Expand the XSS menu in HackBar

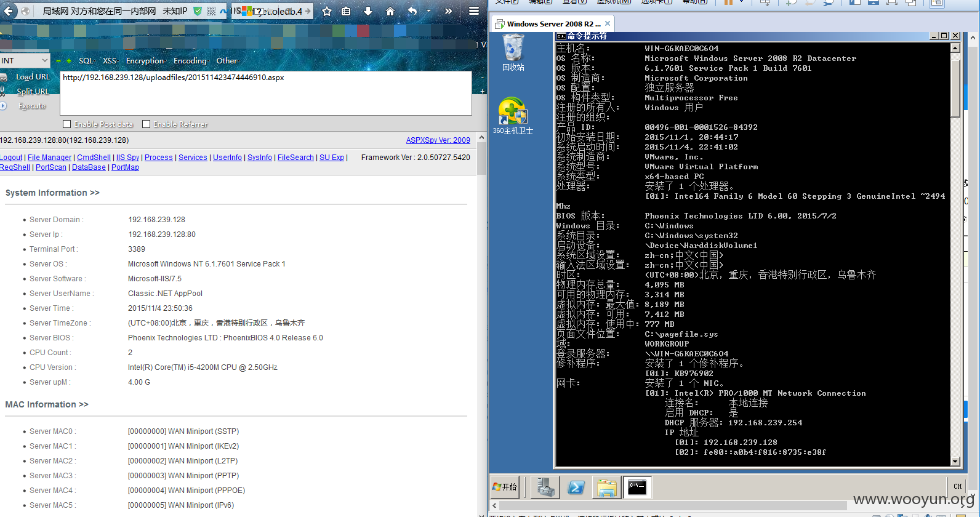110,61
